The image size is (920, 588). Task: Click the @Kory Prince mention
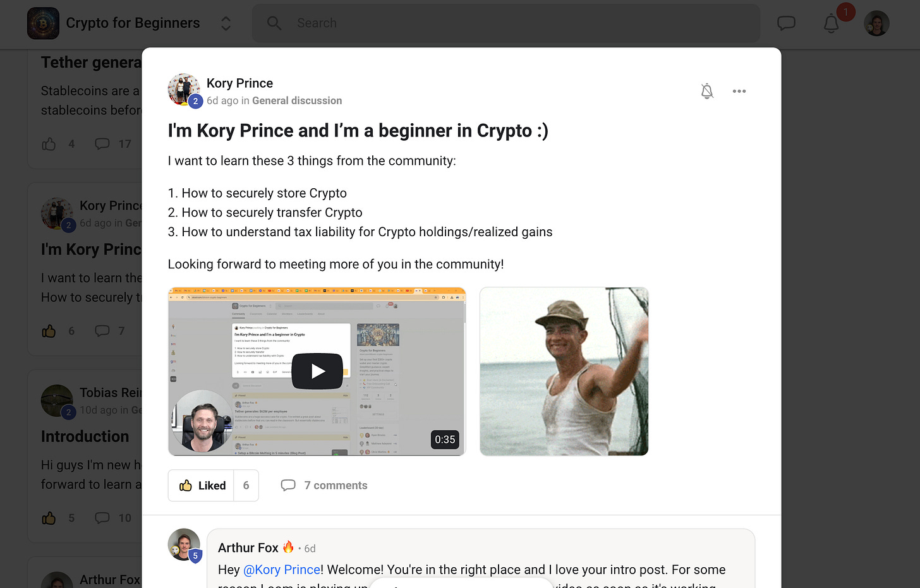coord(282,570)
